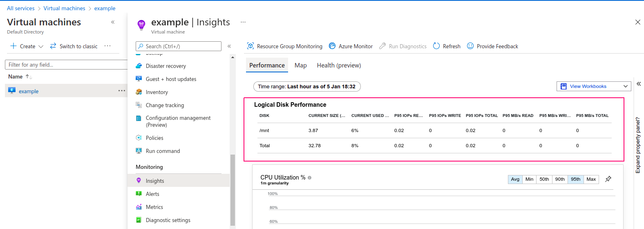This screenshot has width=644, height=229.
Task: Open Azure Monitor from toolbar
Action: pyautogui.click(x=351, y=46)
